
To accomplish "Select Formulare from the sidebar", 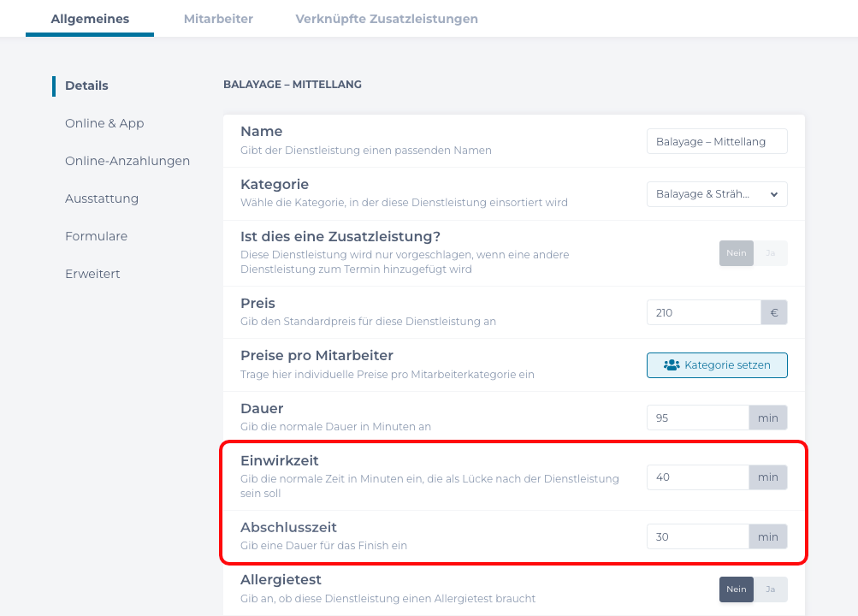I will click(x=97, y=236).
